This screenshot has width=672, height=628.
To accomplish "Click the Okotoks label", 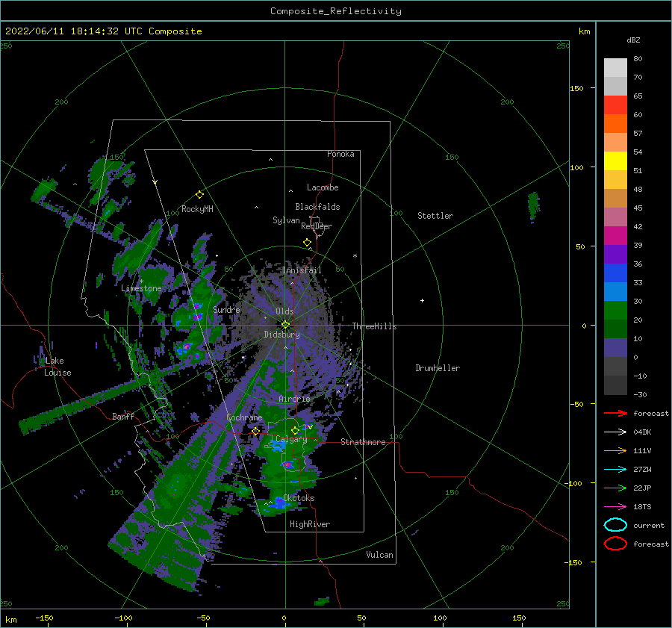I will pyautogui.click(x=299, y=498).
